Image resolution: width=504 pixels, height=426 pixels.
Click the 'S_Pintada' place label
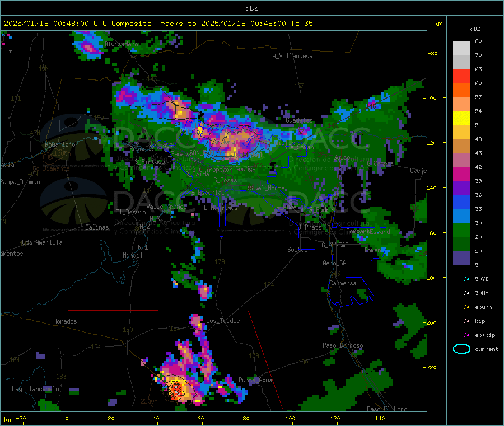coord(150,162)
